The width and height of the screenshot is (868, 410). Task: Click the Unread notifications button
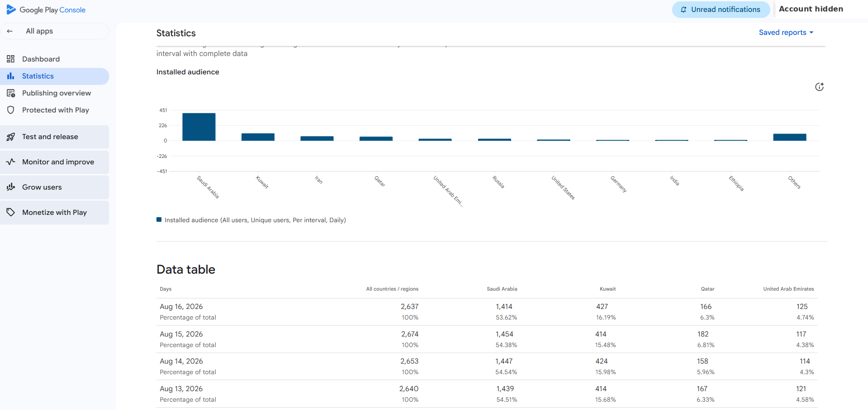point(721,10)
